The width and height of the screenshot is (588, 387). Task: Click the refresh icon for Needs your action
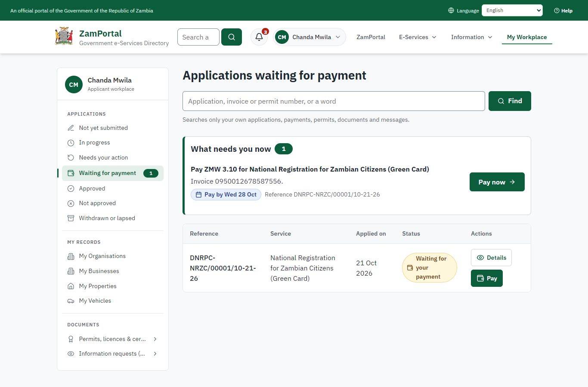click(71, 157)
